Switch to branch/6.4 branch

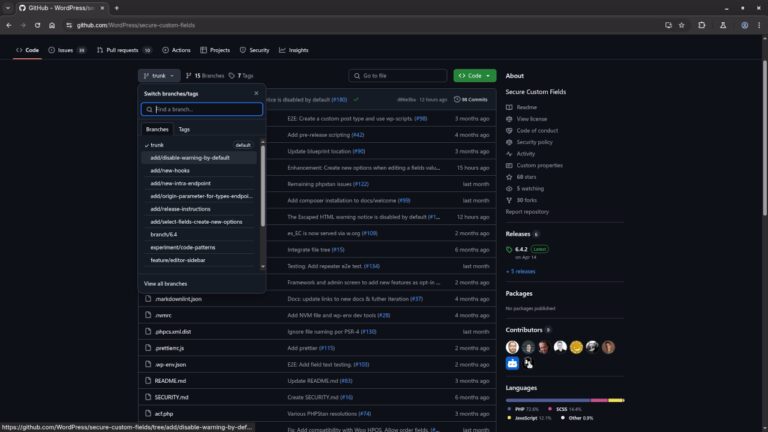pyautogui.click(x=199, y=235)
